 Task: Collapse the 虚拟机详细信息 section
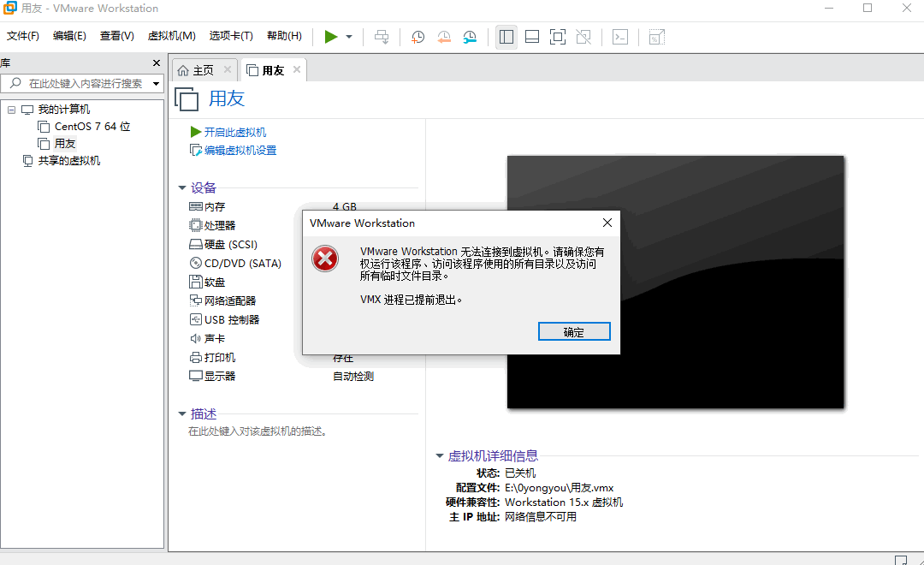439,455
